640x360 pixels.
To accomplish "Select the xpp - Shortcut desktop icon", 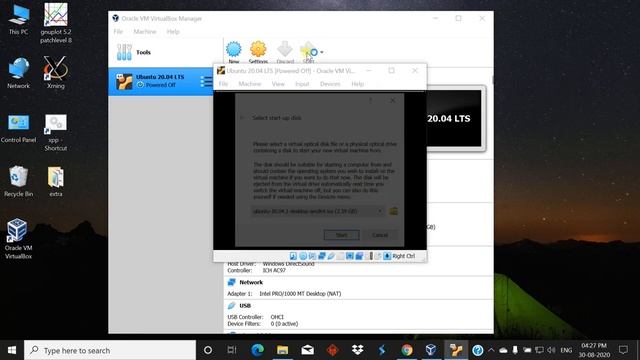I will pyautogui.click(x=56, y=133).
